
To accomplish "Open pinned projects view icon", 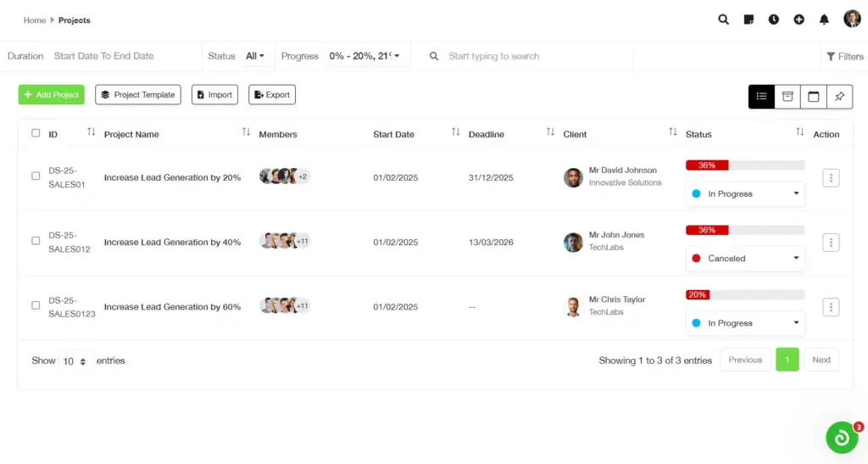I will tap(839, 97).
